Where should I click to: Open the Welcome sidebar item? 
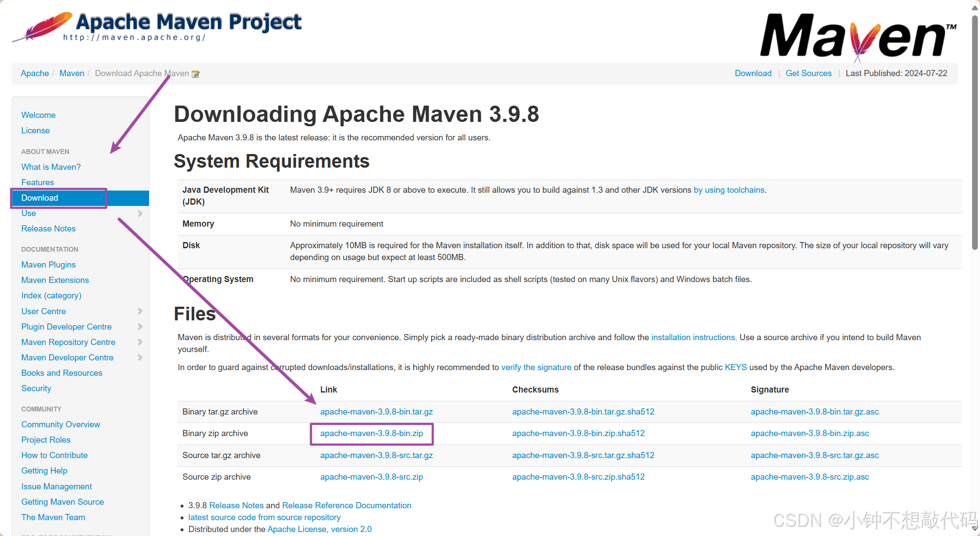[x=38, y=115]
